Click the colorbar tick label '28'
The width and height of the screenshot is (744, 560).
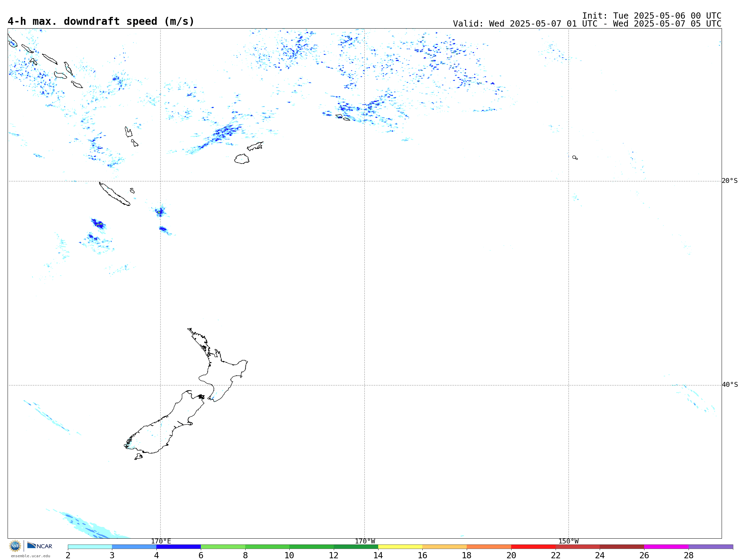(x=689, y=555)
